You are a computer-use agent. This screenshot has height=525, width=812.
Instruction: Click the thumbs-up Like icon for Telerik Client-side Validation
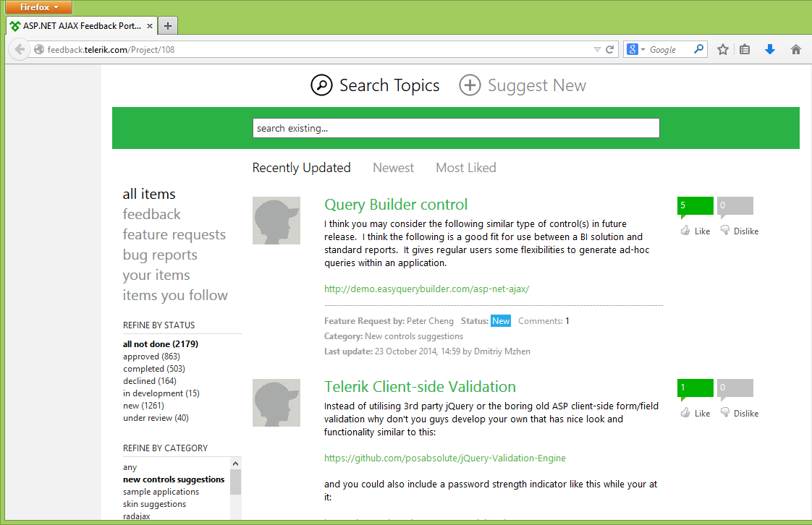point(685,413)
